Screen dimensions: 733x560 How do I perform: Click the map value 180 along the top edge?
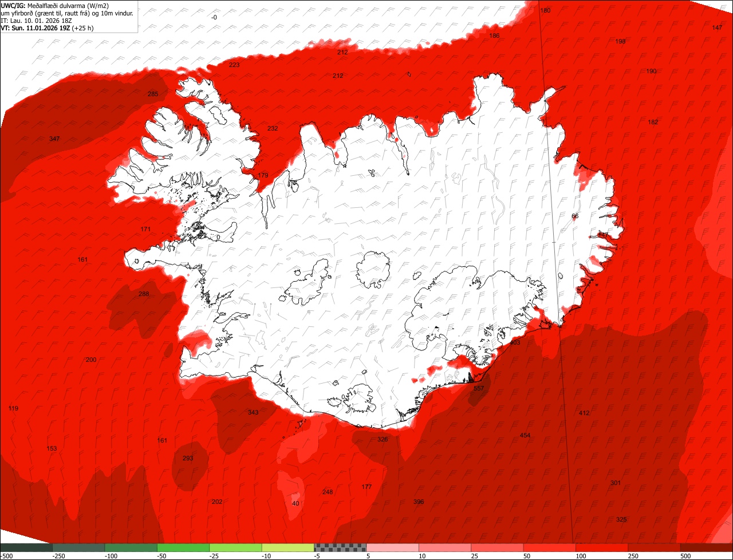click(545, 10)
